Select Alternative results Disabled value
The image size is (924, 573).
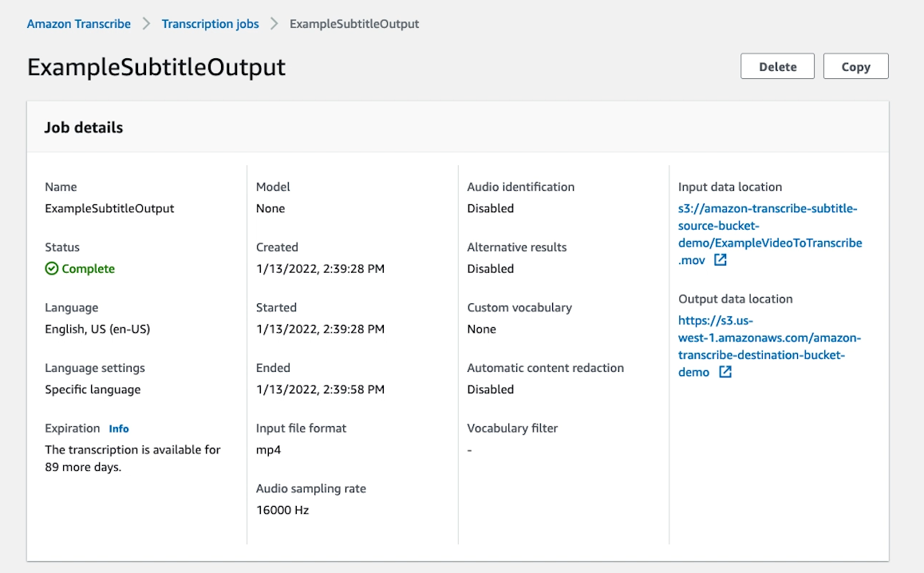(x=490, y=269)
